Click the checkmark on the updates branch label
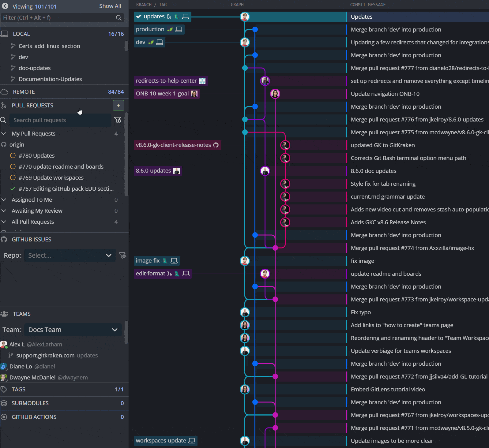This screenshot has height=448, width=489. tap(139, 17)
